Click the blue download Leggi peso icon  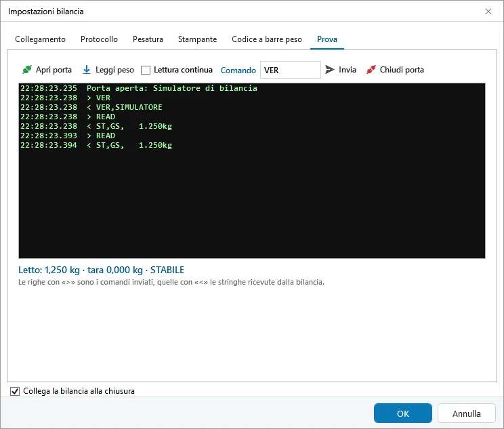coord(87,69)
